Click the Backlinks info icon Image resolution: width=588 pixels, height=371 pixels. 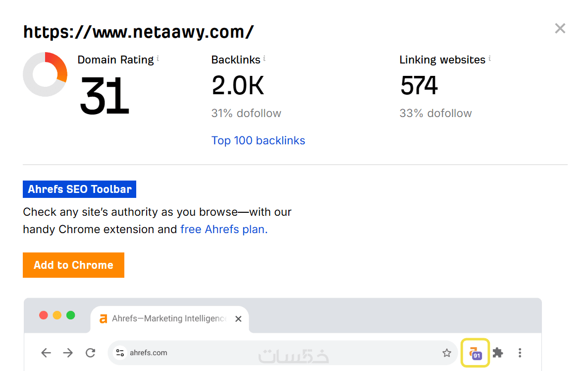(x=265, y=59)
